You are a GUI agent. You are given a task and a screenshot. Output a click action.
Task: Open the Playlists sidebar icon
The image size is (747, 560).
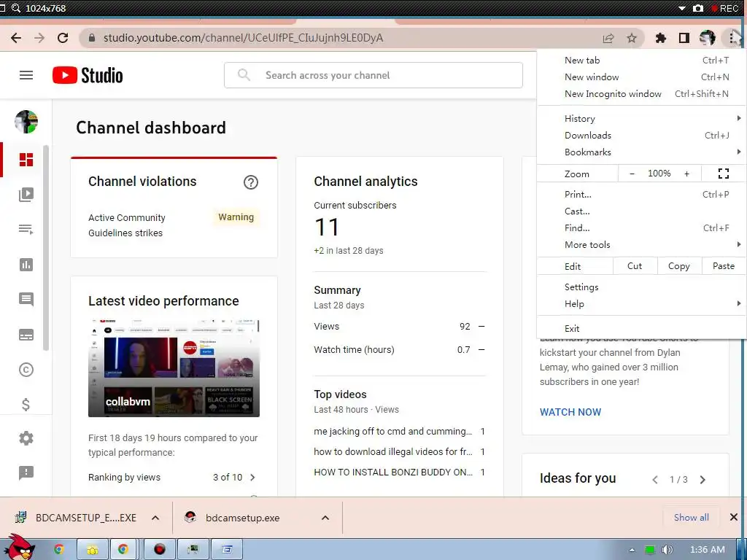point(26,230)
